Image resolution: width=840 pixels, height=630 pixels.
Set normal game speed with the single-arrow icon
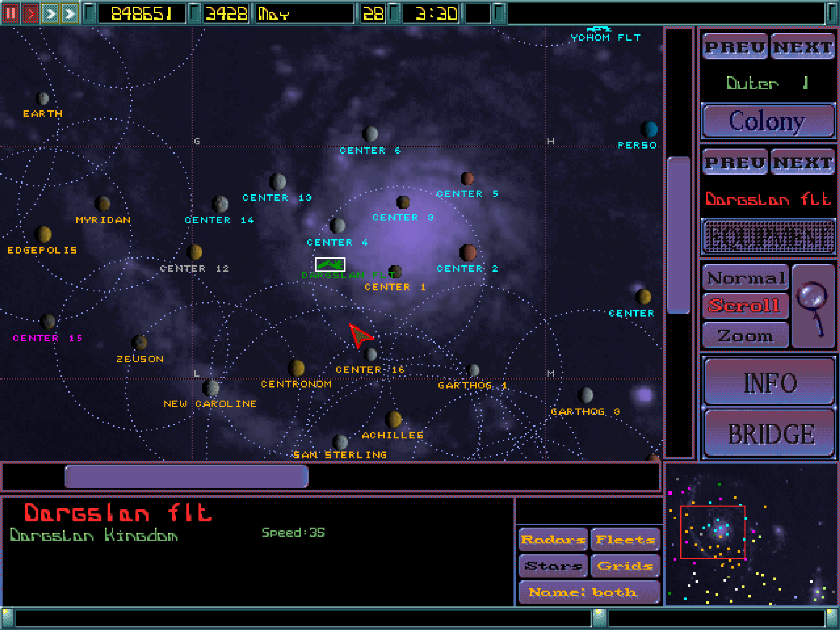(30, 13)
